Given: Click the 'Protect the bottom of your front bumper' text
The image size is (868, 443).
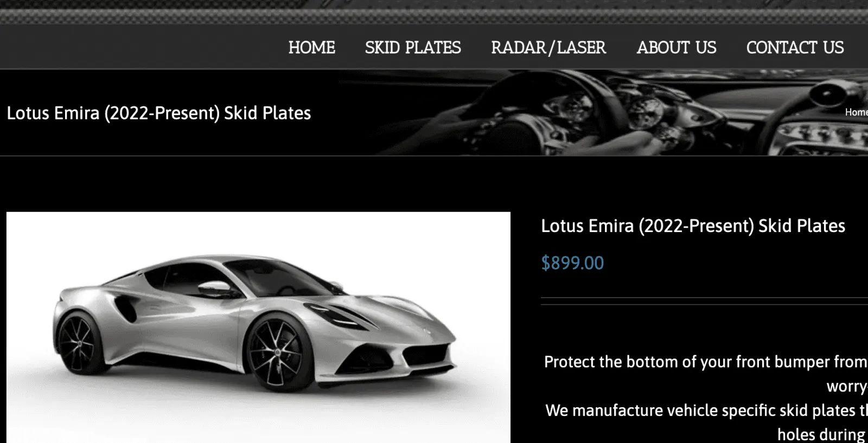Looking at the screenshot, I should point(705,362).
